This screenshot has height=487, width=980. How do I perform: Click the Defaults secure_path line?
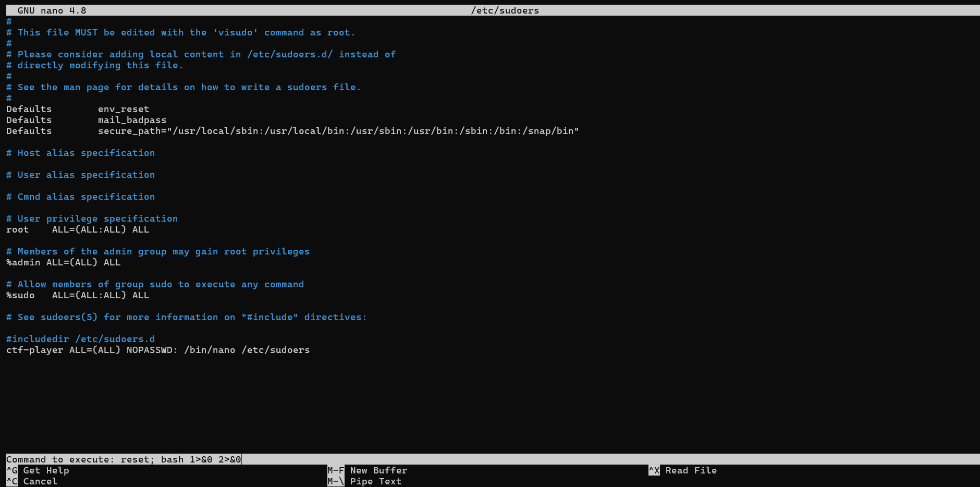point(292,131)
